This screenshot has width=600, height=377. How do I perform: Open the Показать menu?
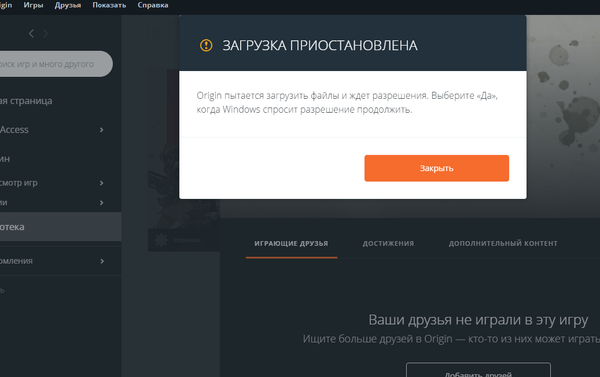tap(109, 5)
